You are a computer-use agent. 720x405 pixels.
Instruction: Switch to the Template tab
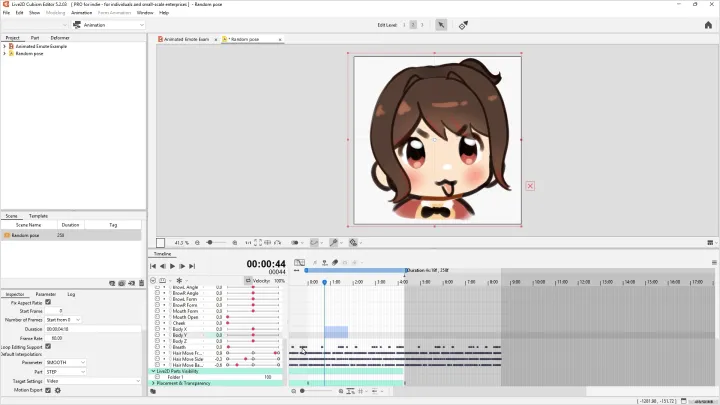tap(38, 216)
